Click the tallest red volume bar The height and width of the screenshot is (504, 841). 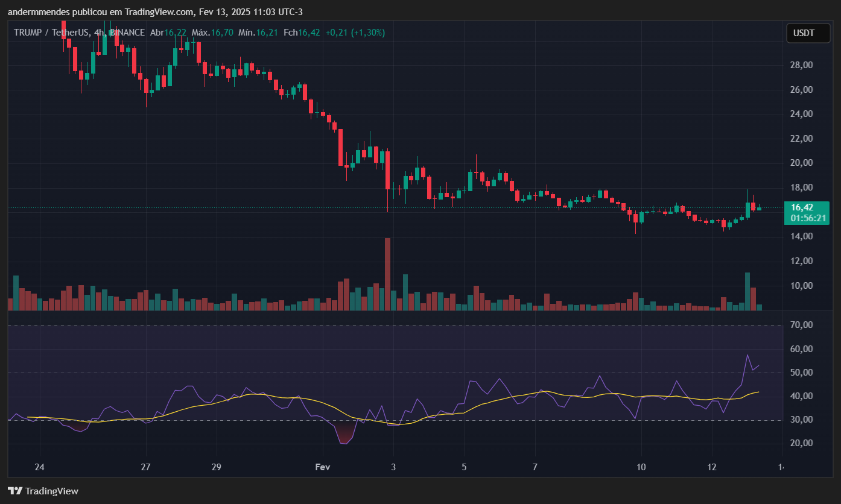point(387,274)
